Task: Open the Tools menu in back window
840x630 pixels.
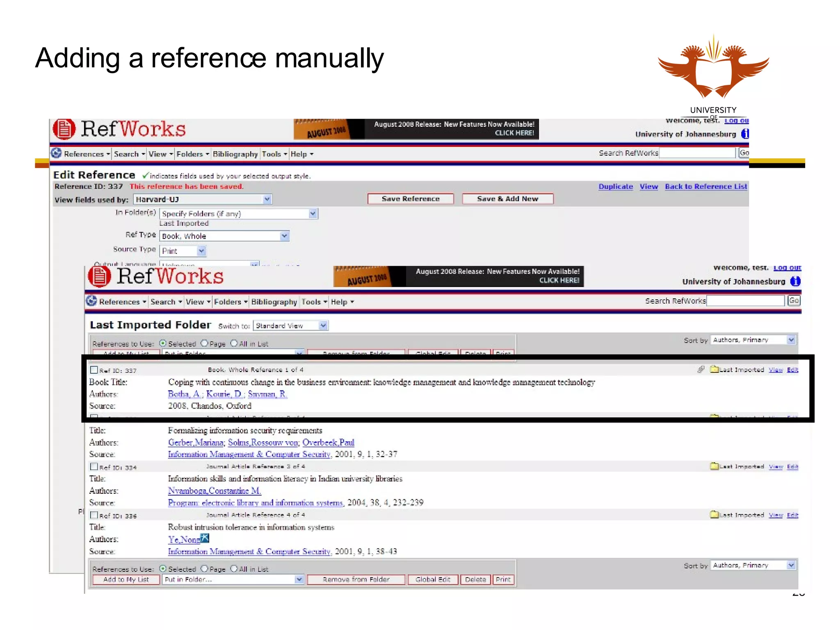Action: (x=274, y=154)
